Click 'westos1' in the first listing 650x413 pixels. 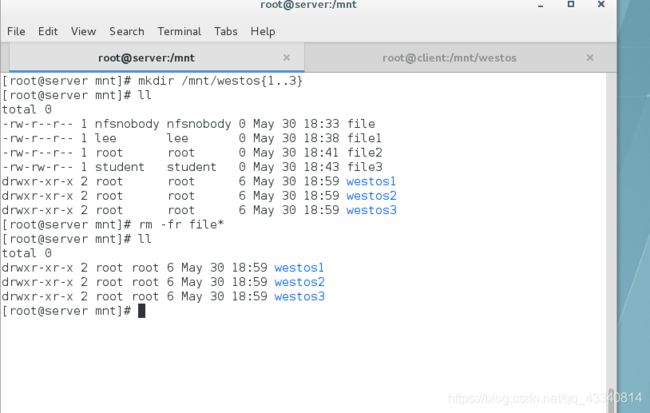(371, 182)
